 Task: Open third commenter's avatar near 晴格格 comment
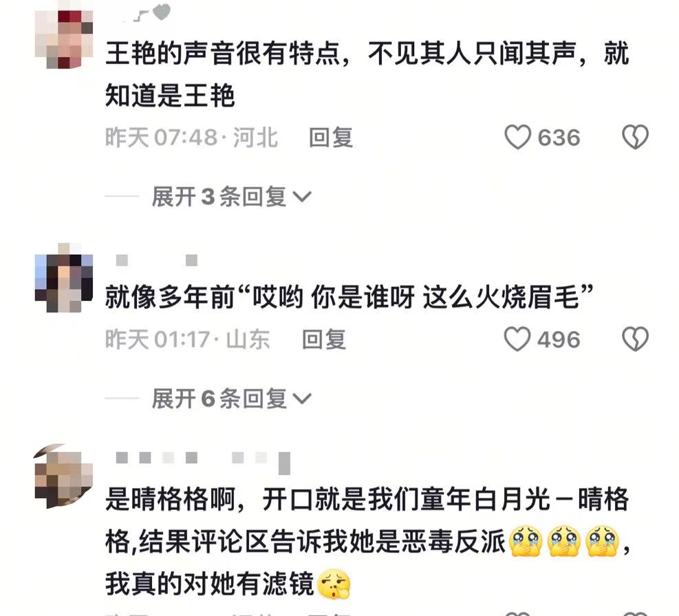(64, 476)
